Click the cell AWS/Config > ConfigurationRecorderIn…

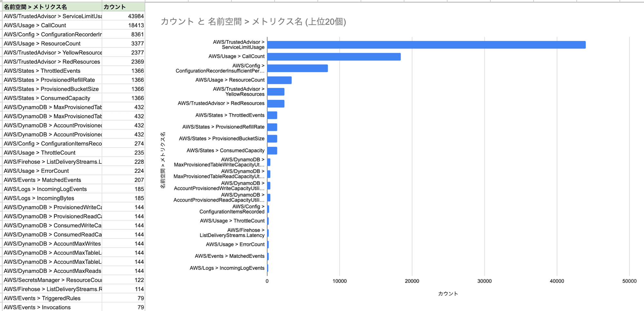(x=52, y=34)
